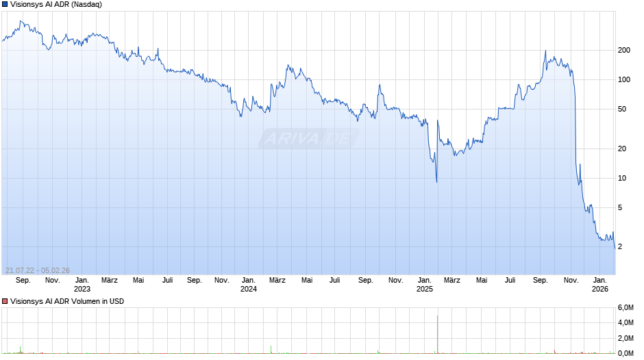Click the 10 price axis label
This screenshot has height=360, width=644.
pyautogui.click(x=622, y=178)
